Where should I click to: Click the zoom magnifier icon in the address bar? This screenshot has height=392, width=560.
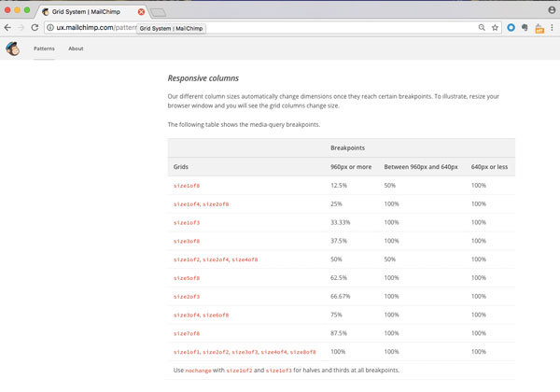tap(482, 27)
